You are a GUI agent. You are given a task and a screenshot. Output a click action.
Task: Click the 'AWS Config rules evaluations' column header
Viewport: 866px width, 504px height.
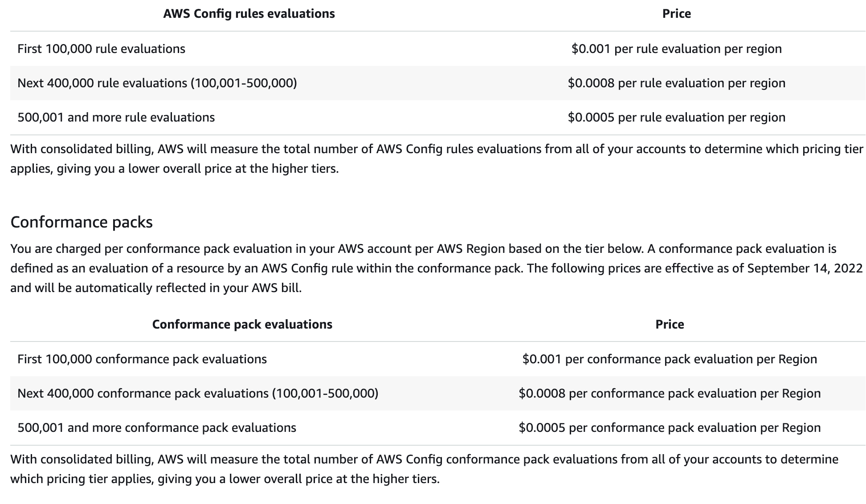pyautogui.click(x=249, y=14)
